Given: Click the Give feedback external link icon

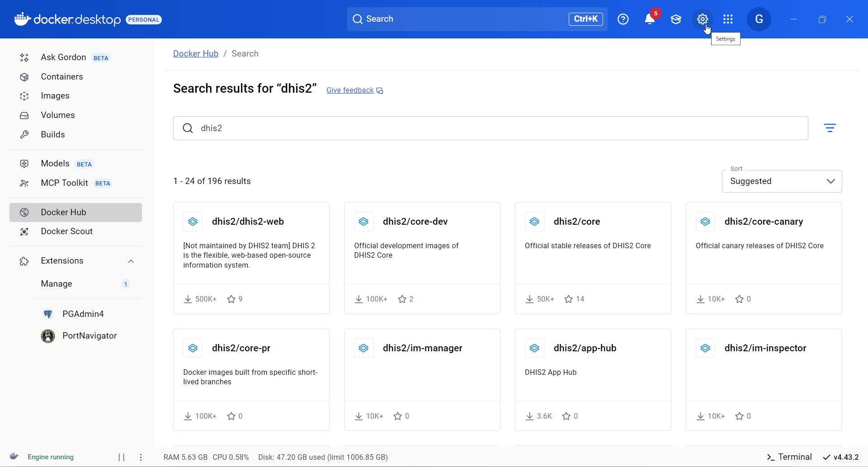Looking at the screenshot, I should pos(380,91).
